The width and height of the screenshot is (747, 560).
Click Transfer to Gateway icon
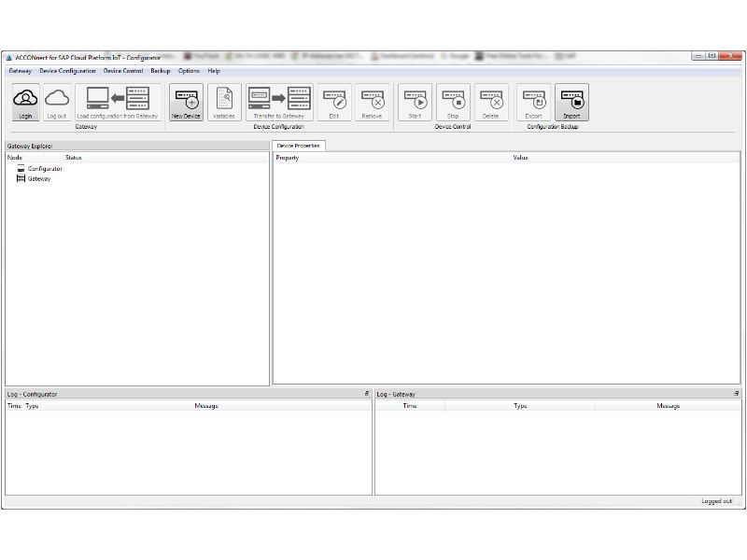click(279, 101)
